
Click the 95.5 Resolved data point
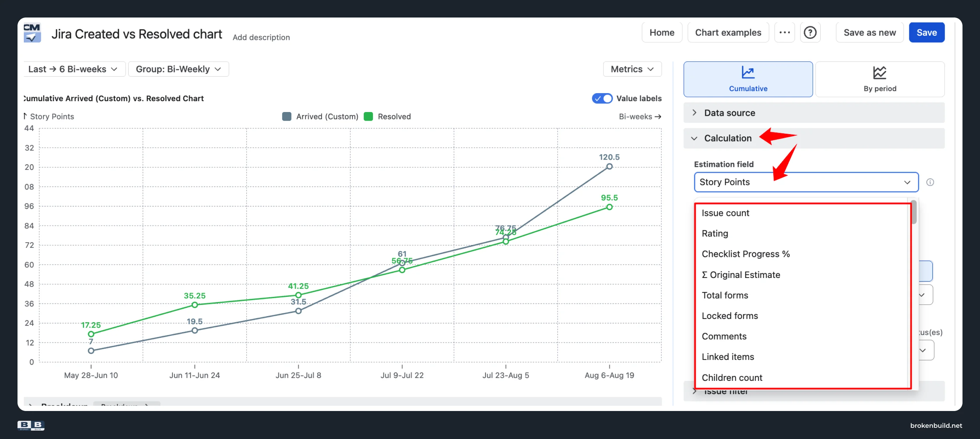point(609,207)
